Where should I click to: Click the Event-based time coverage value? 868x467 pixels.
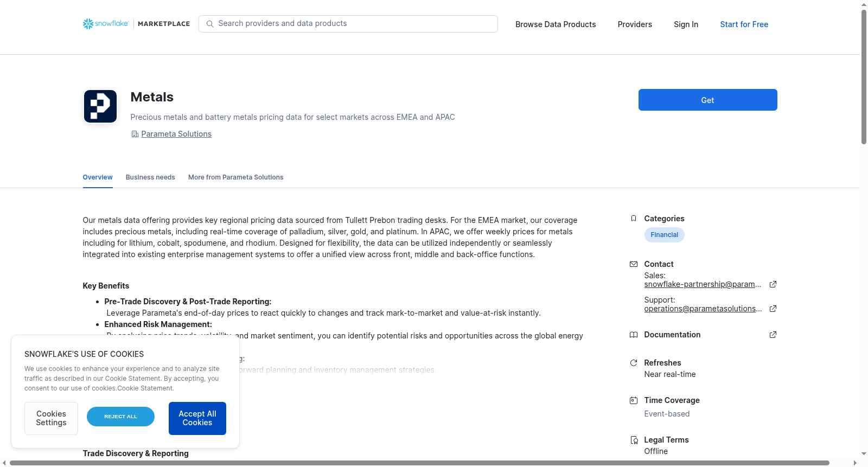tap(667, 414)
